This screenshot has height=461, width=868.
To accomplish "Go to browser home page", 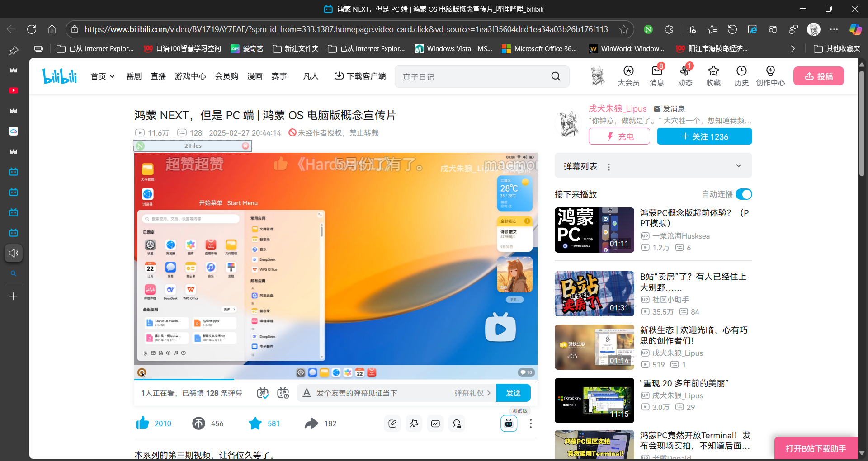I will pos(52,29).
